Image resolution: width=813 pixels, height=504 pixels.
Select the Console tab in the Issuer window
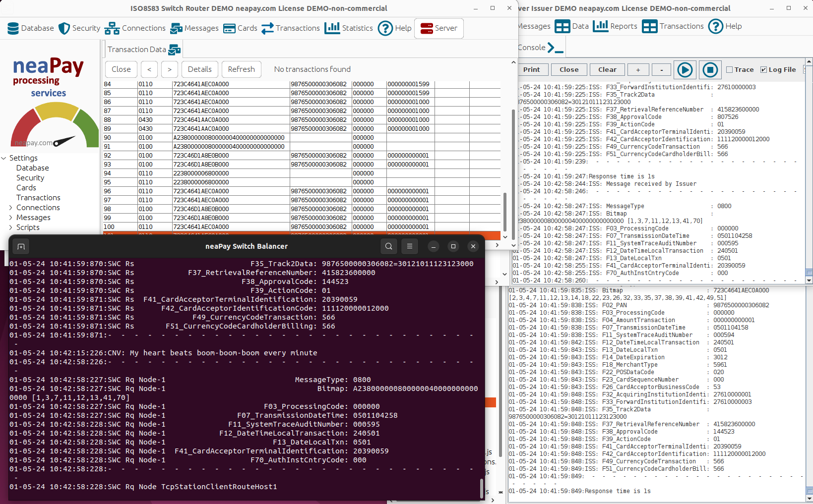[x=540, y=48]
